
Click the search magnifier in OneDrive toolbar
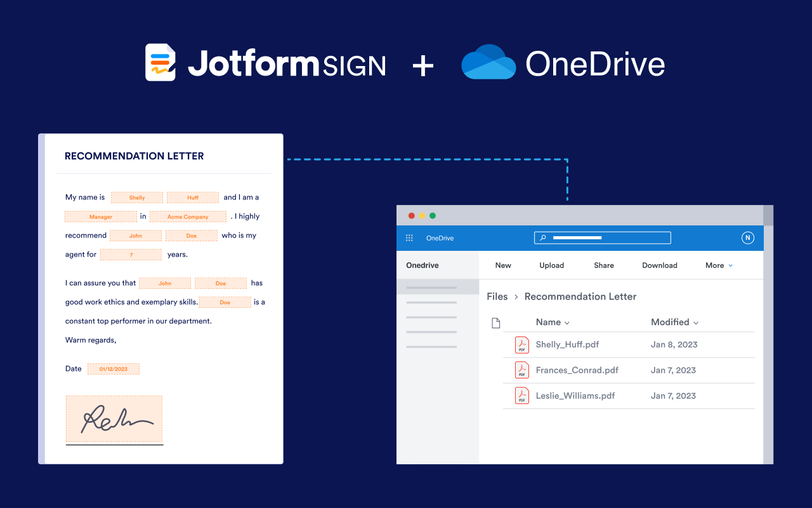(x=542, y=237)
